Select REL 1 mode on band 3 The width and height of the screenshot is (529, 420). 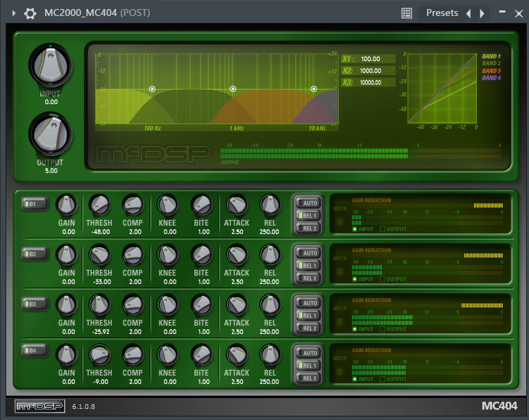[x=308, y=315]
